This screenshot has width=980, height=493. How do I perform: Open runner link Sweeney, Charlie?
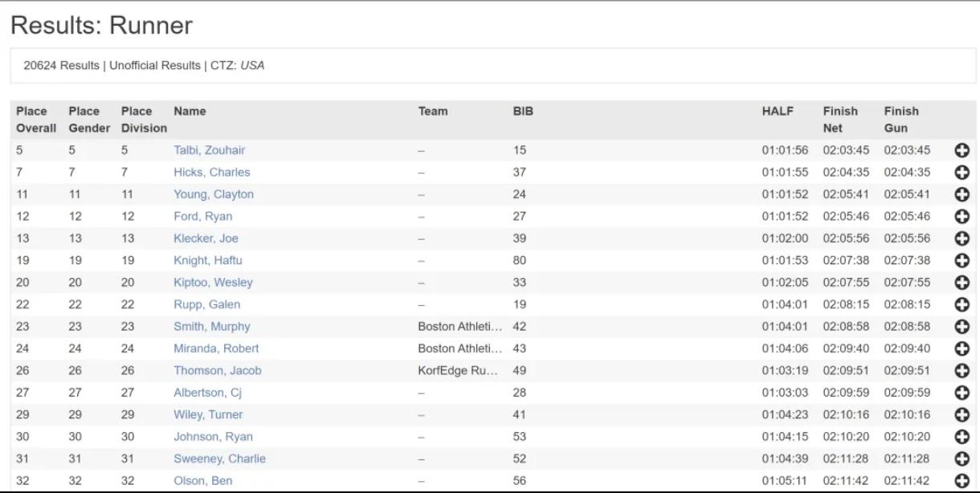(219, 458)
